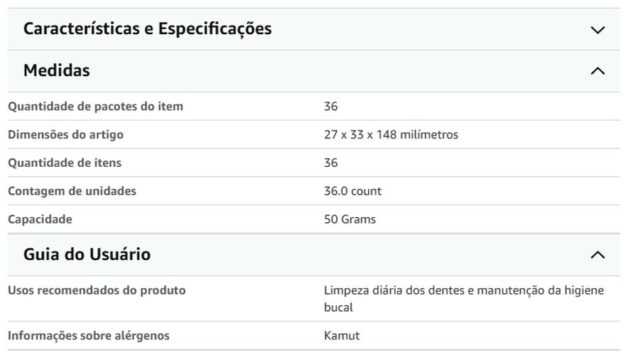Click the 36 value for Quantidade de itens
The width and height of the screenshot is (644, 355).
point(331,163)
